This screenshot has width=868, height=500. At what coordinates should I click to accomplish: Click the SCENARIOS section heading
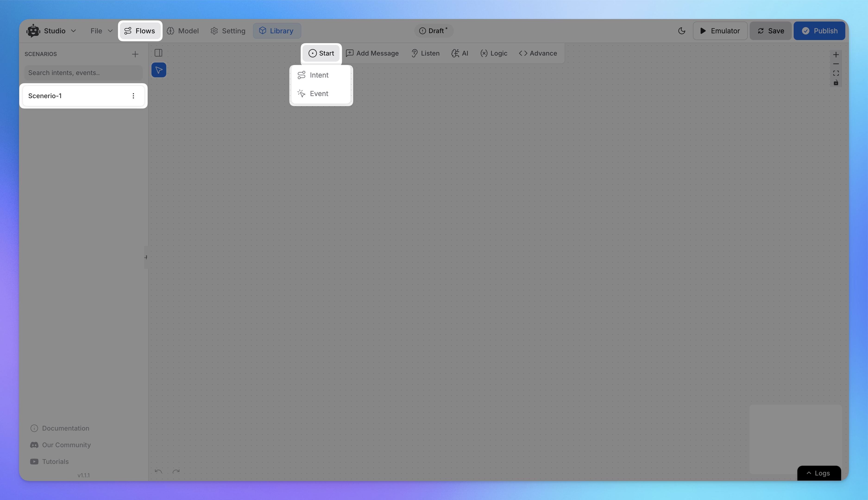coord(41,54)
